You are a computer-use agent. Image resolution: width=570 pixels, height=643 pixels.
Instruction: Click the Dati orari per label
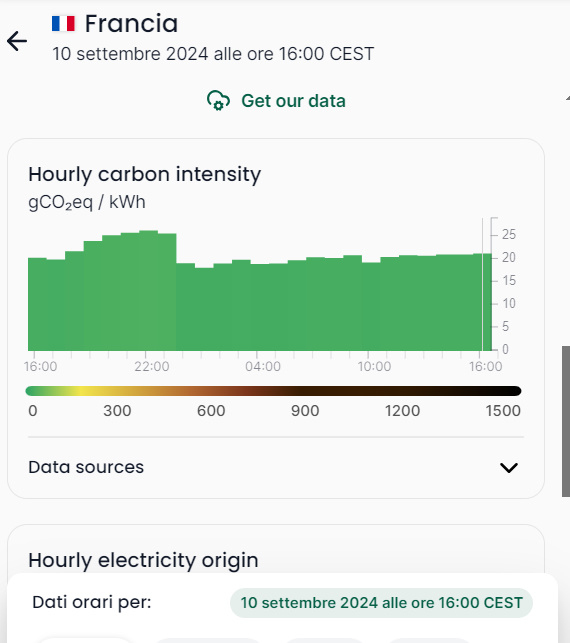tap(92, 602)
